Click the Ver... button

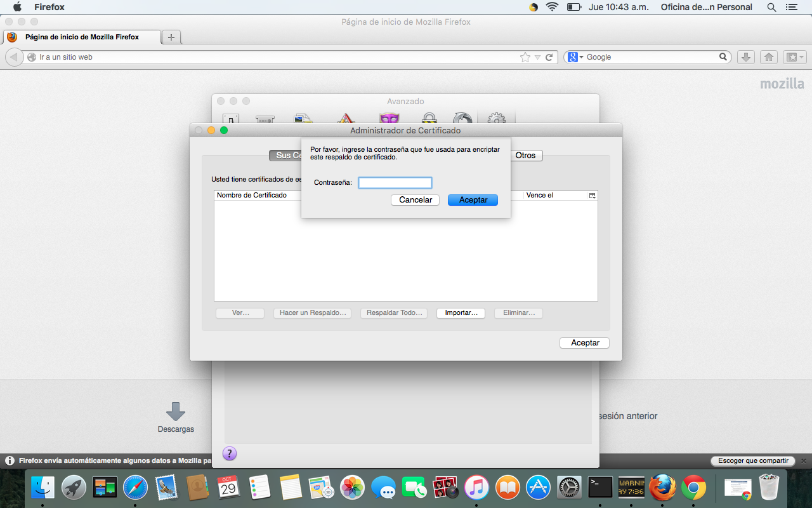[240, 313]
